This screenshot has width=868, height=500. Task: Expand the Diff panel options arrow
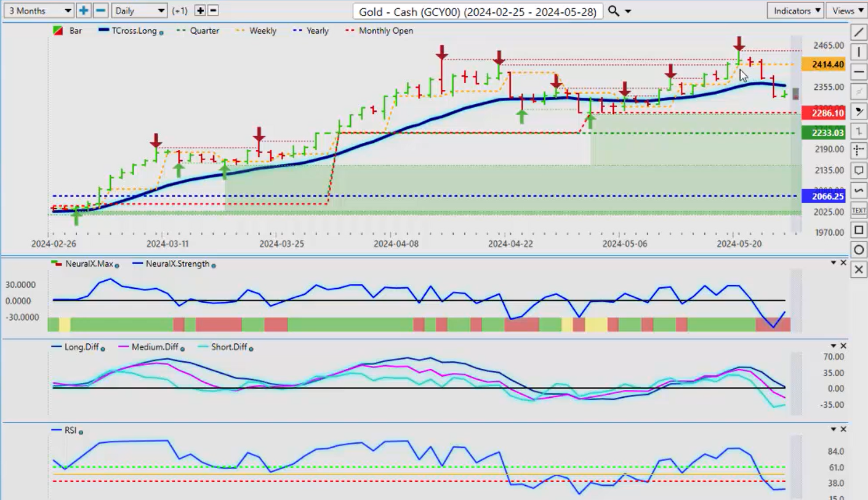pyautogui.click(x=834, y=346)
